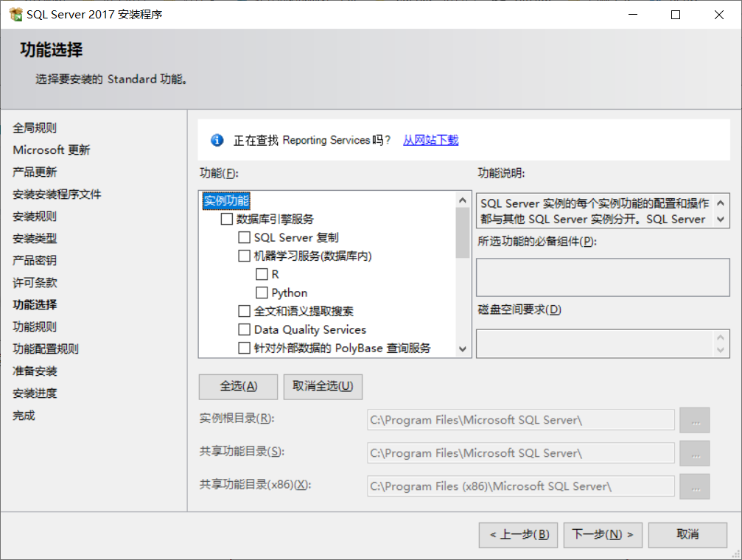Go back with 上一步(B) button
This screenshot has height=560, width=742.
[x=518, y=535]
